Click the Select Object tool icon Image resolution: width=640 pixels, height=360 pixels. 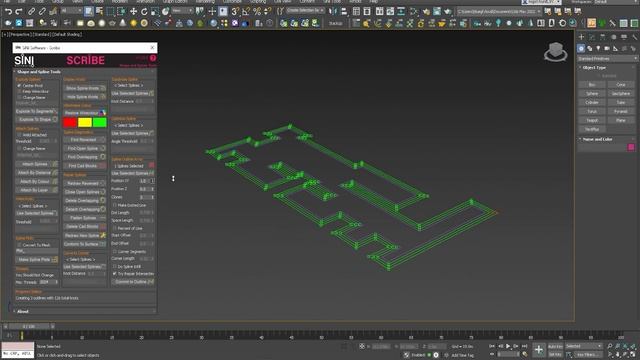coord(89,11)
